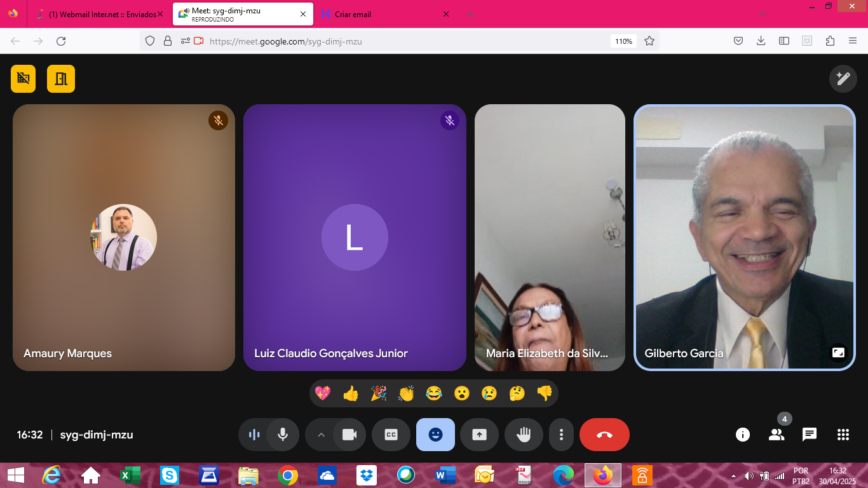The width and height of the screenshot is (868, 488).
Task: Send the thumbs up reaction
Action: point(351,394)
